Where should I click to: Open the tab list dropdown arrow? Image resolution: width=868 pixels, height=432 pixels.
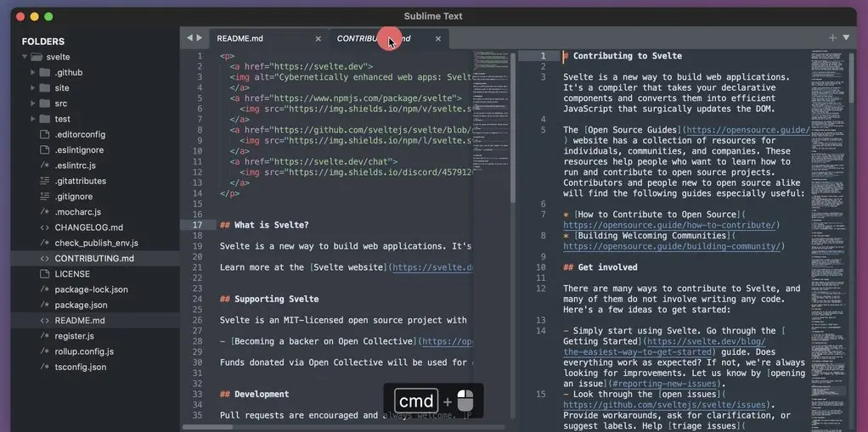click(x=846, y=37)
